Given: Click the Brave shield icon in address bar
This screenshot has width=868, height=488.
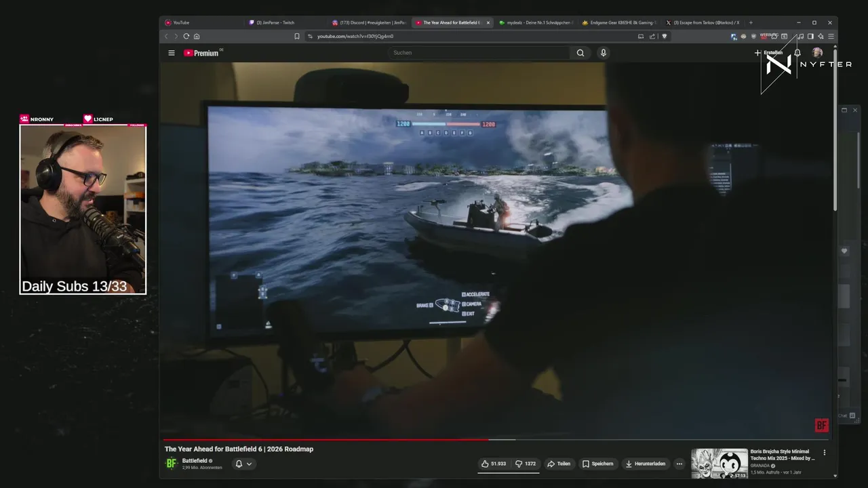Looking at the screenshot, I should tap(665, 37).
